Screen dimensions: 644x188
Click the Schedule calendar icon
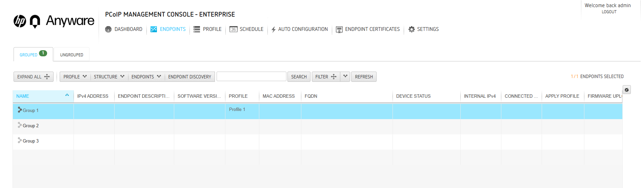(233, 29)
